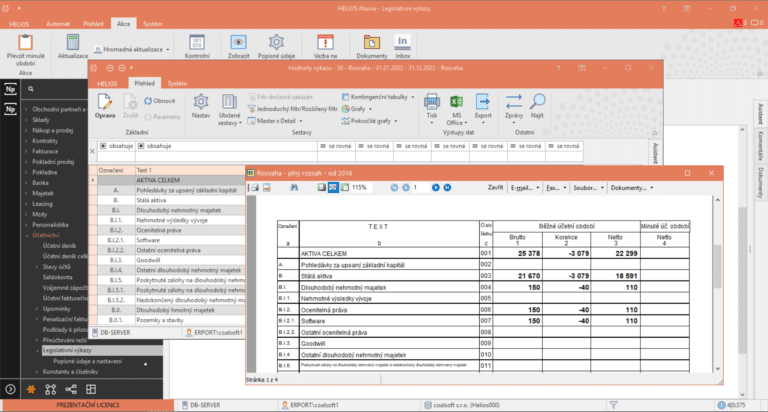The image size is (768, 412).
Task: Expand Stavy účtů tree node
Action: point(37,267)
